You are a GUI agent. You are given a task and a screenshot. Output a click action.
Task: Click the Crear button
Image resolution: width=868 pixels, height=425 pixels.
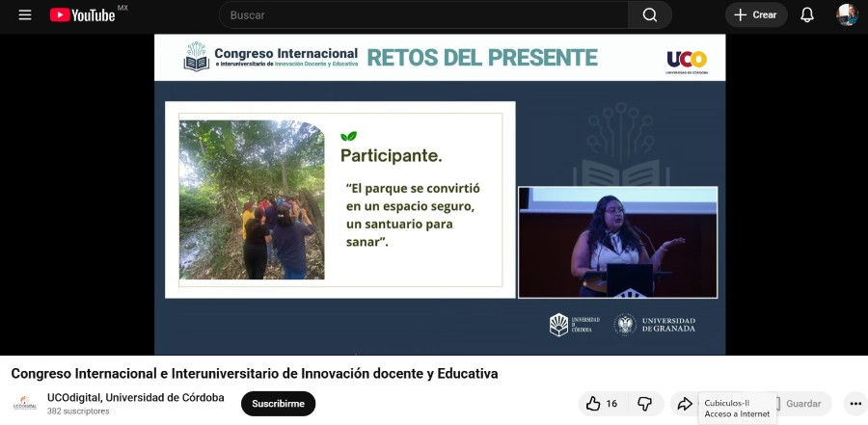[x=755, y=15]
